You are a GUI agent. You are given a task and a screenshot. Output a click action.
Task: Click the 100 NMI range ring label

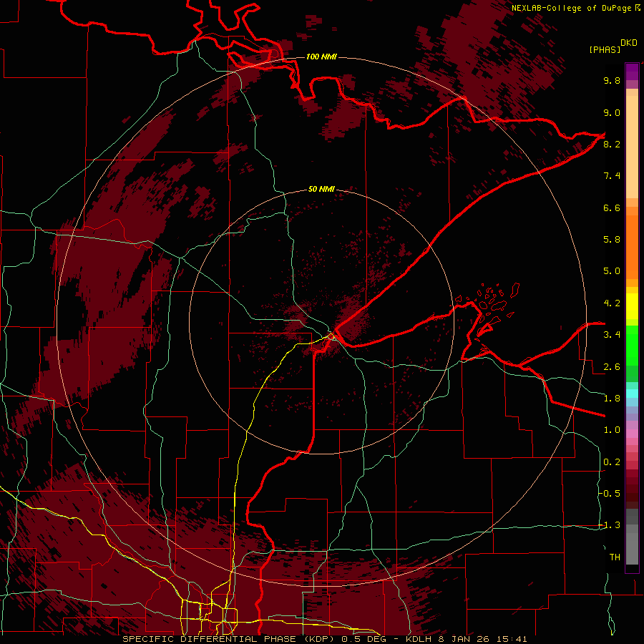(321, 57)
